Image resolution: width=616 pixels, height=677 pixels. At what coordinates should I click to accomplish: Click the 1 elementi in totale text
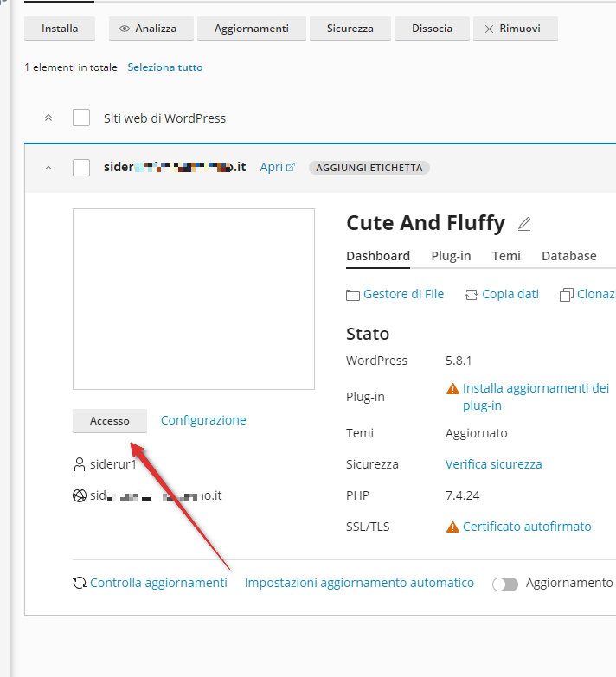click(71, 67)
